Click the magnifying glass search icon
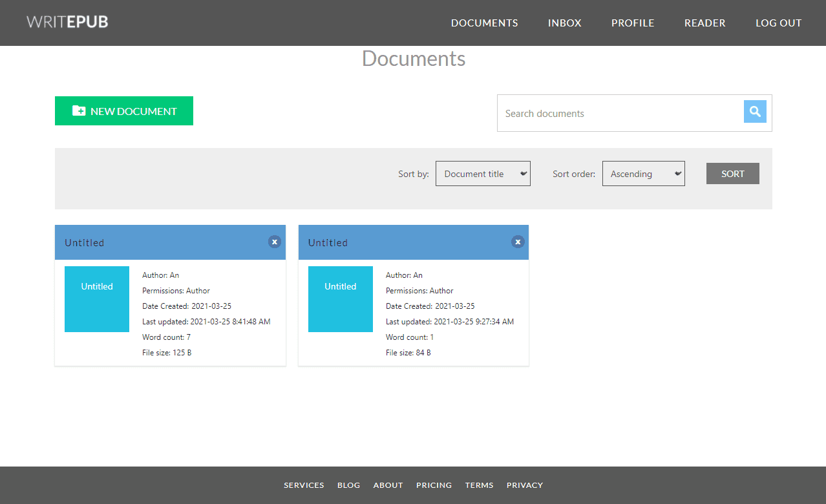This screenshot has width=826, height=504. click(x=754, y=112)
